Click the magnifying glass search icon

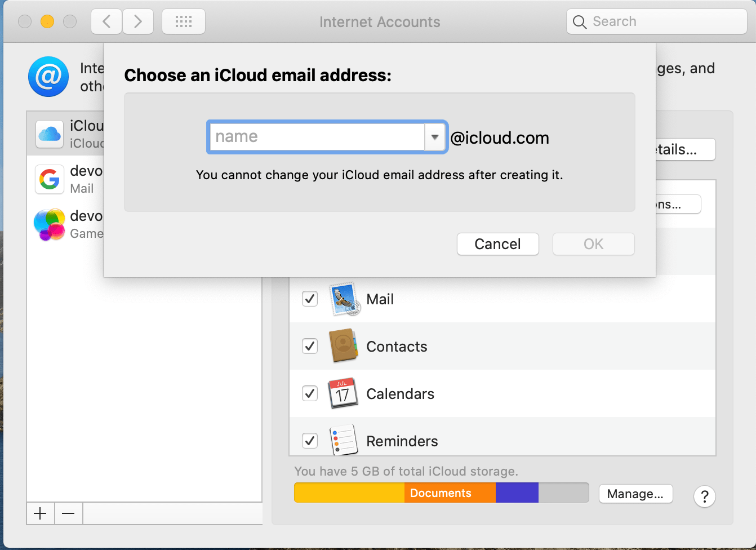(580, 22)
